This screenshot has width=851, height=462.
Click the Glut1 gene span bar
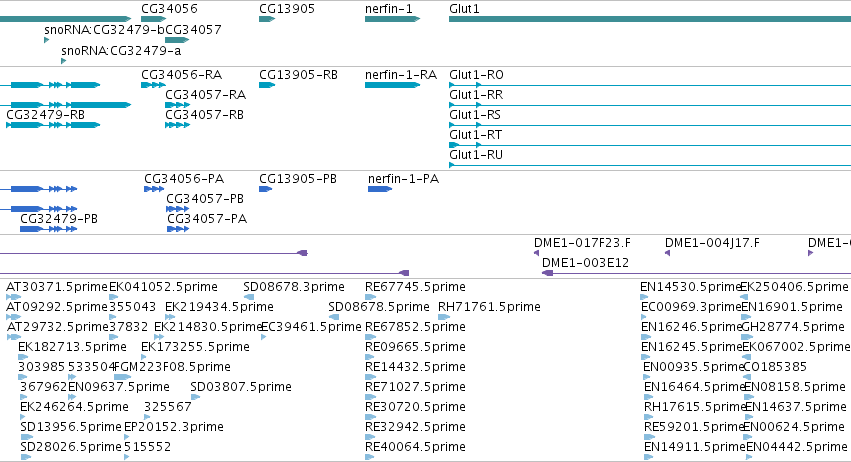tap(650, 19)
